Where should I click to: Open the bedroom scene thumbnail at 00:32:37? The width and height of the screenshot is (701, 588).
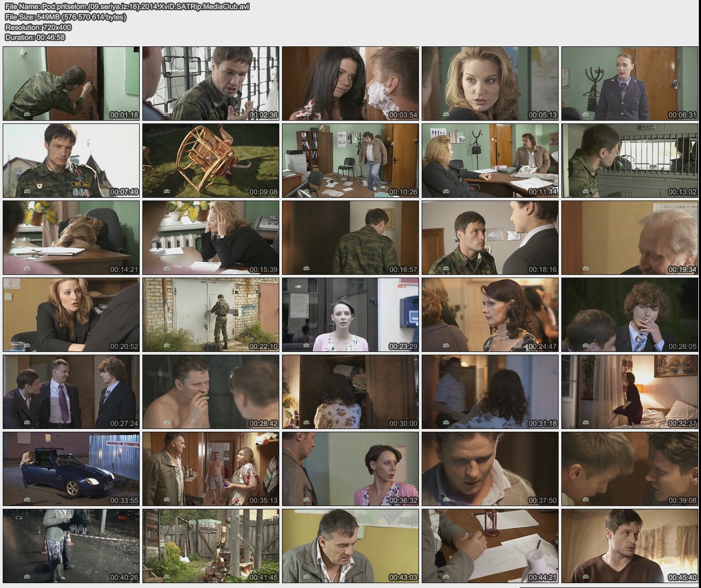pos(629,392)
